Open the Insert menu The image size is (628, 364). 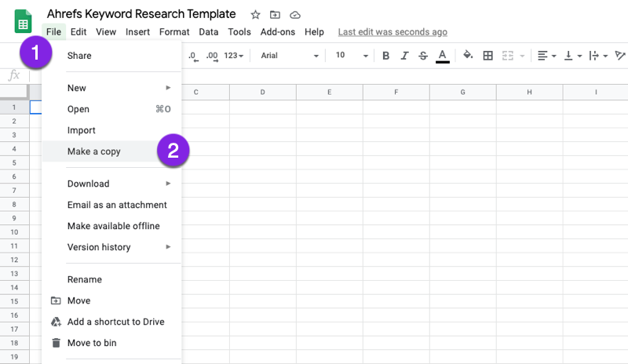137,32
